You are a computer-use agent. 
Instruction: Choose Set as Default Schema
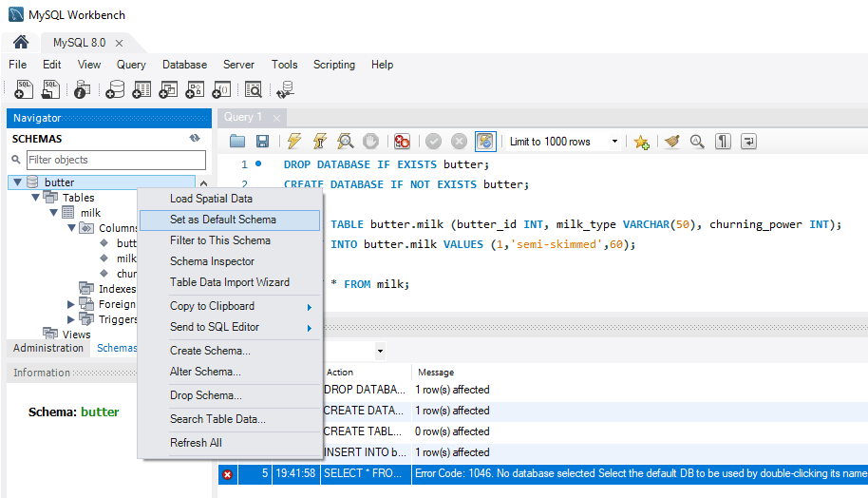coord(230,220)
